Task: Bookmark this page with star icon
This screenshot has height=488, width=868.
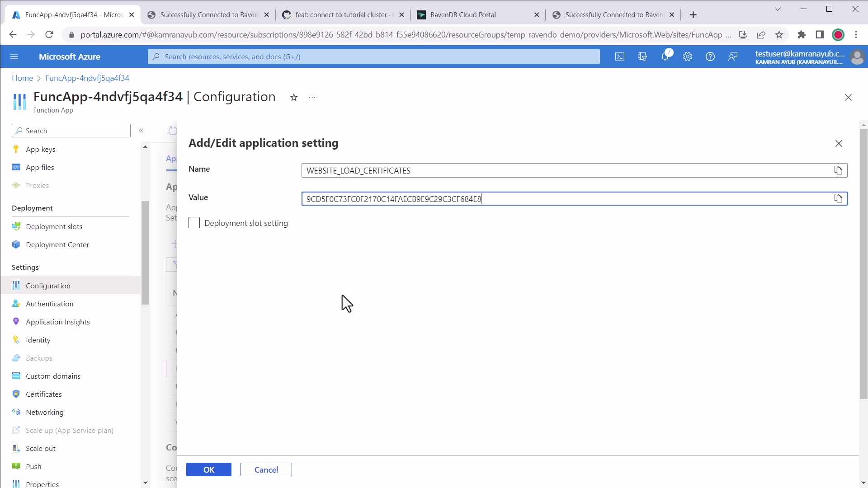Action: click(x=779, y=35)
